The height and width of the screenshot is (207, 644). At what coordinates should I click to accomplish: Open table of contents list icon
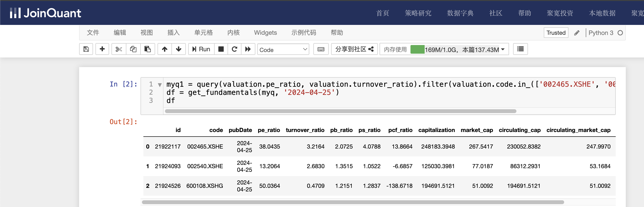(x=520, y=49)
